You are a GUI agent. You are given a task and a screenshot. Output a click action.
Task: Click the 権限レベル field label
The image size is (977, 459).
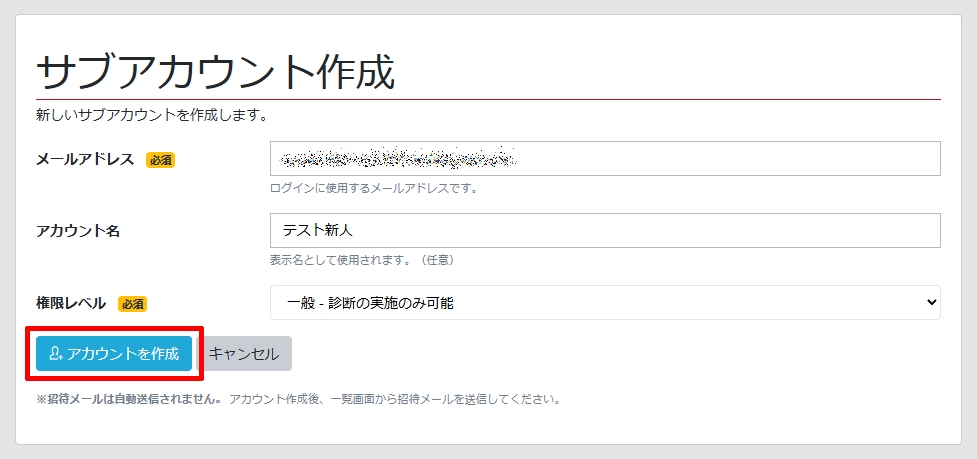[71, 303]
